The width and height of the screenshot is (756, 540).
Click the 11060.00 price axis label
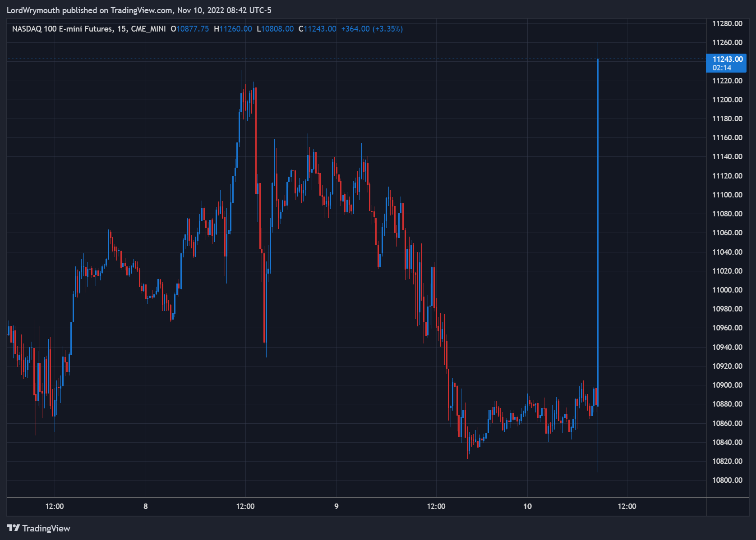727,233
